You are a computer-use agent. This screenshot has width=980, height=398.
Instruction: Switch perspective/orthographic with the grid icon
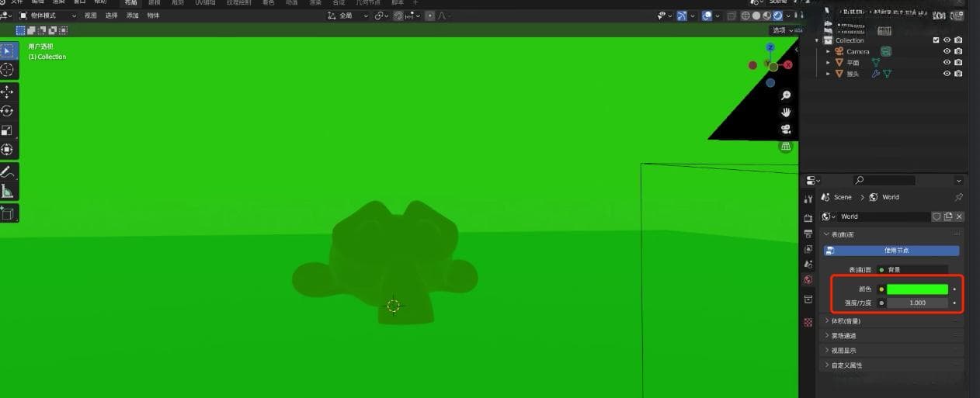(786, 146)
